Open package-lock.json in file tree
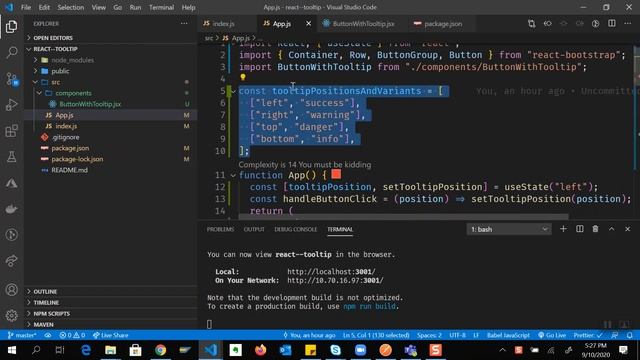The image size is (640, 360). tap(110, 159)
